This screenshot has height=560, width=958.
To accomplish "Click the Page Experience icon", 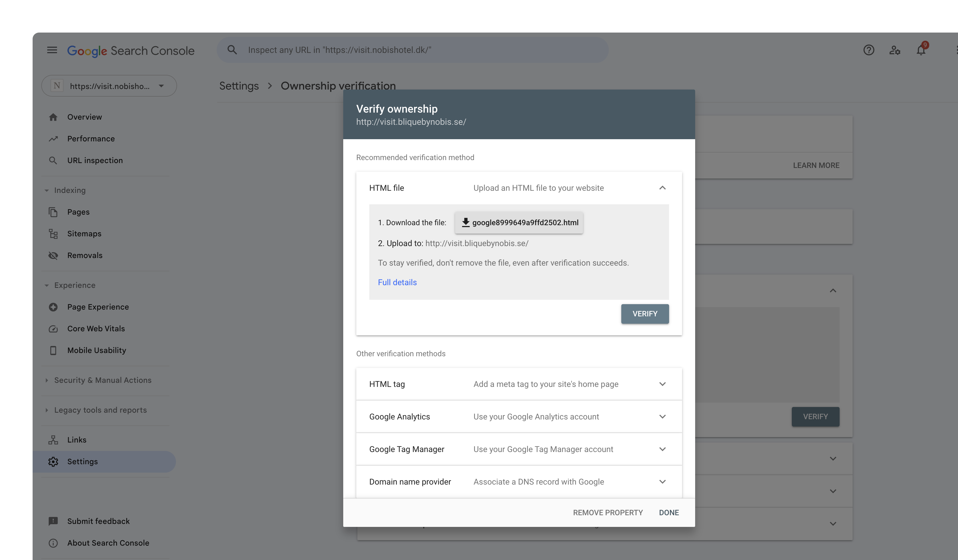I will click(53, 307).
